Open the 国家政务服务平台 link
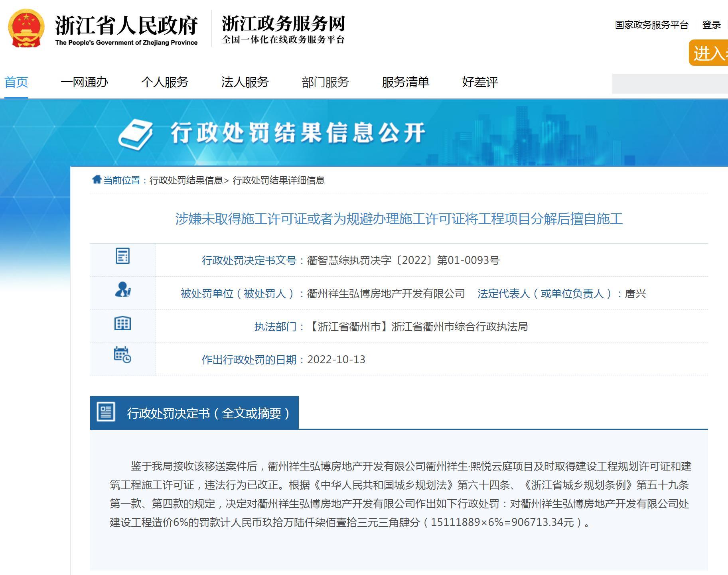 coord(652,25)
